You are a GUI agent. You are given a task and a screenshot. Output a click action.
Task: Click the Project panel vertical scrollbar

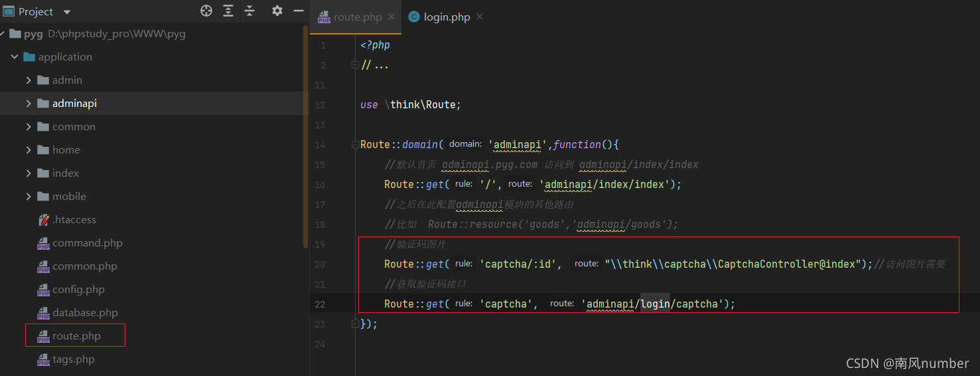point(306,138)
